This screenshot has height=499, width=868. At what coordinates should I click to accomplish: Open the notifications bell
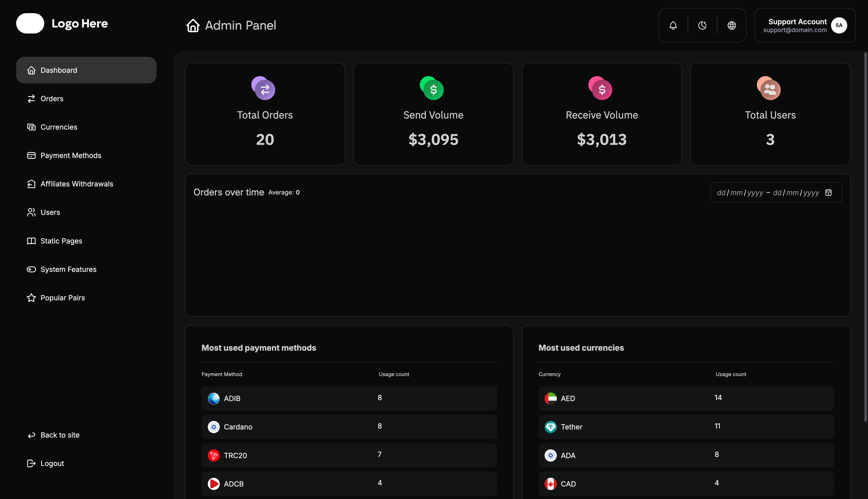pos(673,25)
